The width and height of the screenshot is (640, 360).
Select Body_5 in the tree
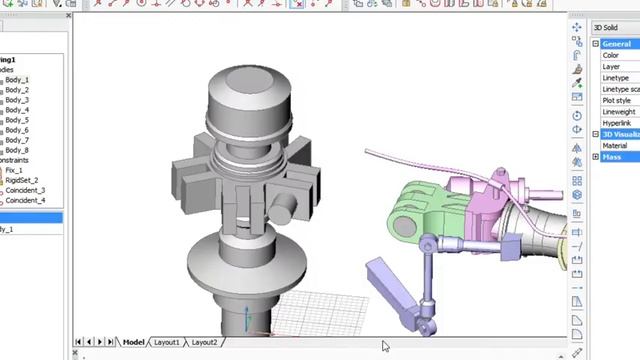[17, 120]
